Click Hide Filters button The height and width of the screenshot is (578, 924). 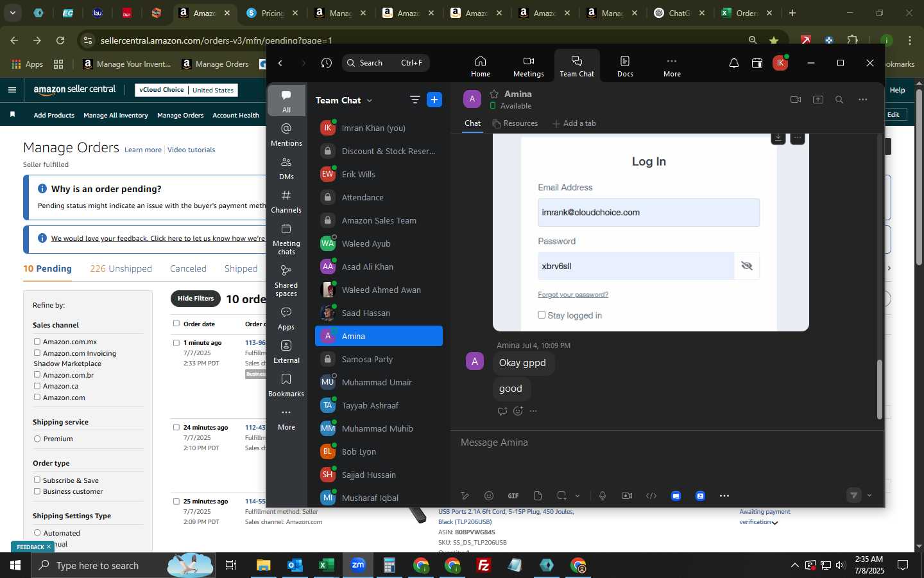pos(196,299)
